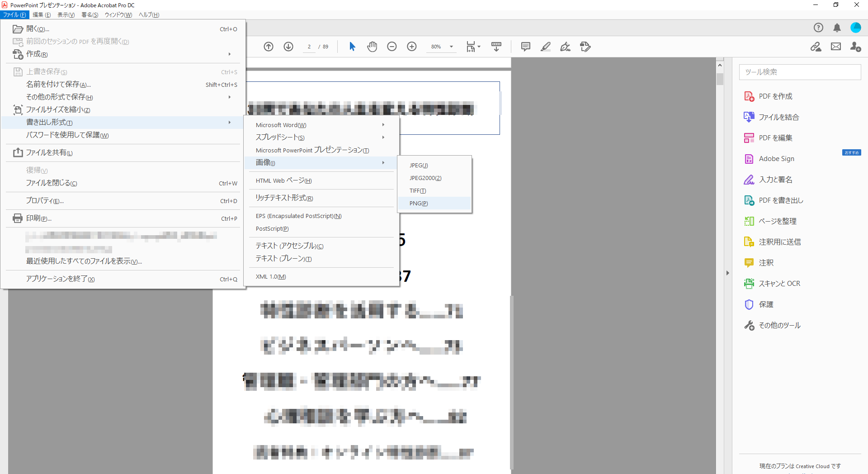
Task: Select 印刷 menu entry
Action: 123,218
